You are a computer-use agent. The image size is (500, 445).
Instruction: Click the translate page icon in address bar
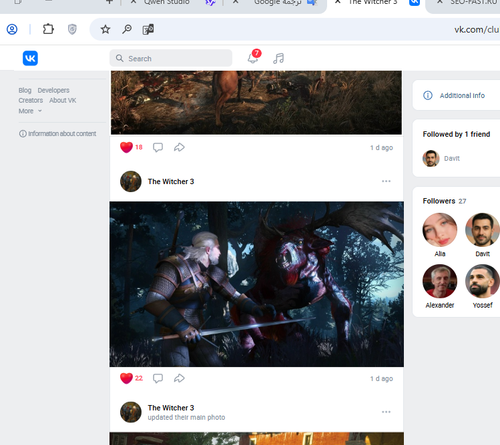tap(148, 29)
